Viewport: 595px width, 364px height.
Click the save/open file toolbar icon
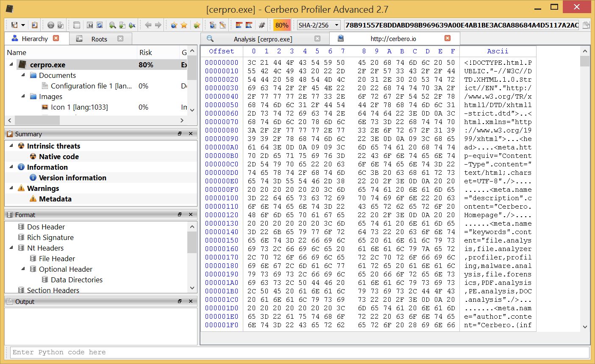click(14, 25)
